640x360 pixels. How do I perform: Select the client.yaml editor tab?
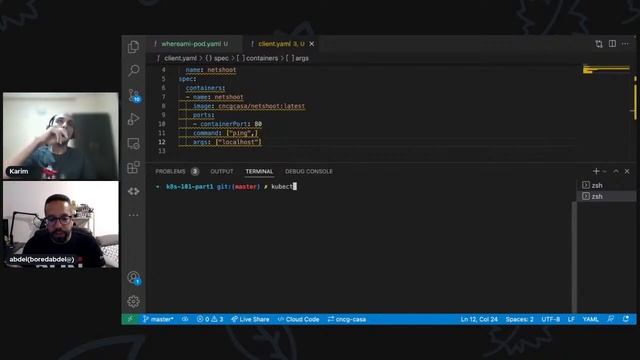(x=281, y=44)
